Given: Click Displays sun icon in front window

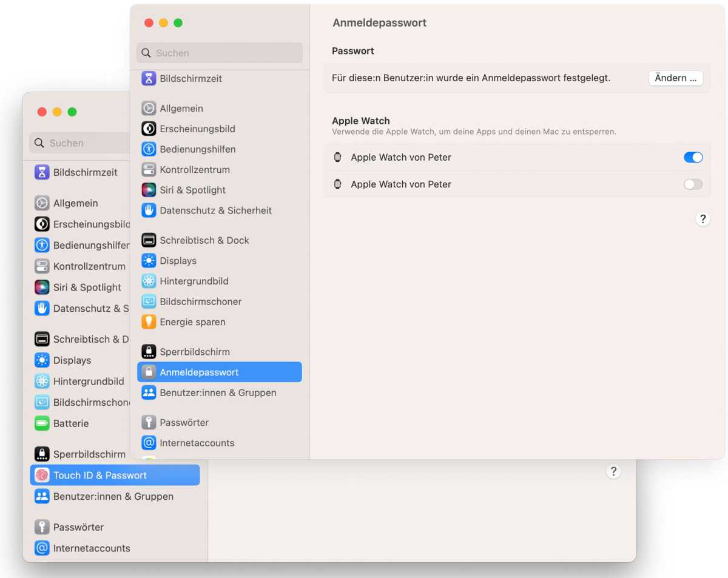Looking at the screenshot, I should click(149, 261).
